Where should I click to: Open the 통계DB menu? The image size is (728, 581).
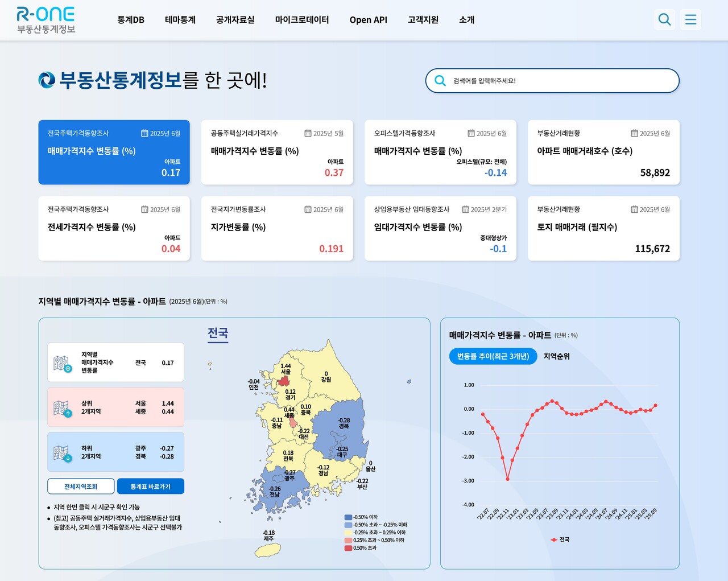pyautogui.click(x=130, y=19)
